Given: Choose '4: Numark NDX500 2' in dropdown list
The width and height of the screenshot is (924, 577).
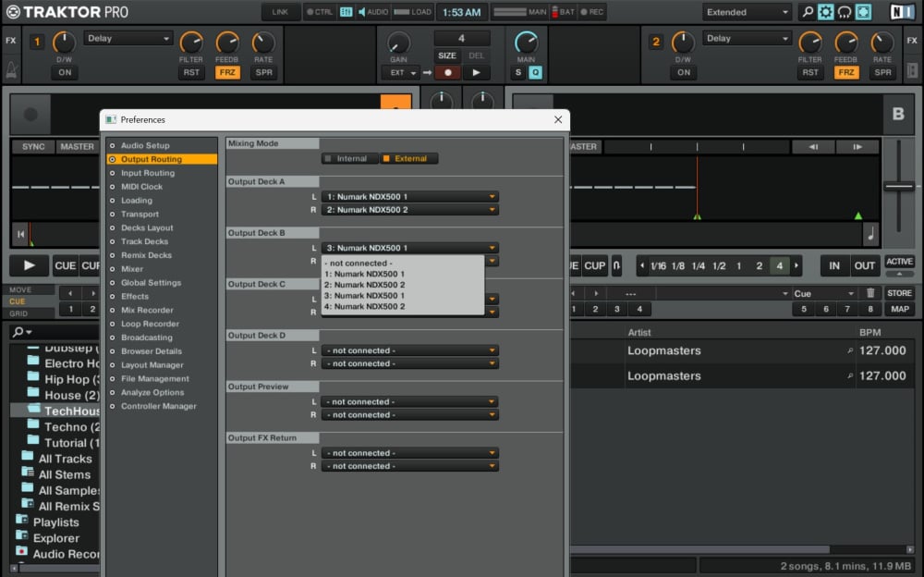Looking at the screenshot, I should pyautogui.click(x=403, y=306).
